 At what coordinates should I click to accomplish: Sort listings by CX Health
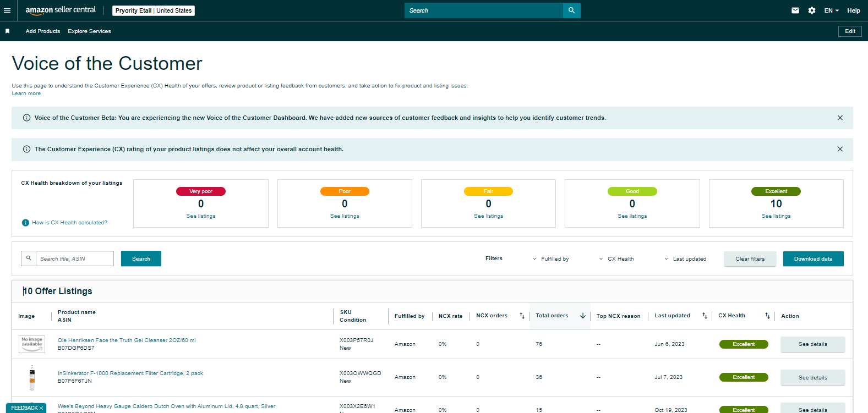coord(767,316)
